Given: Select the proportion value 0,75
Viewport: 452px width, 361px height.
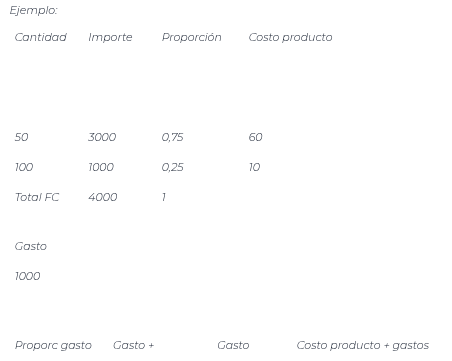Looking at the screenshot, I should pyautogui.click(x=173, y=137).
